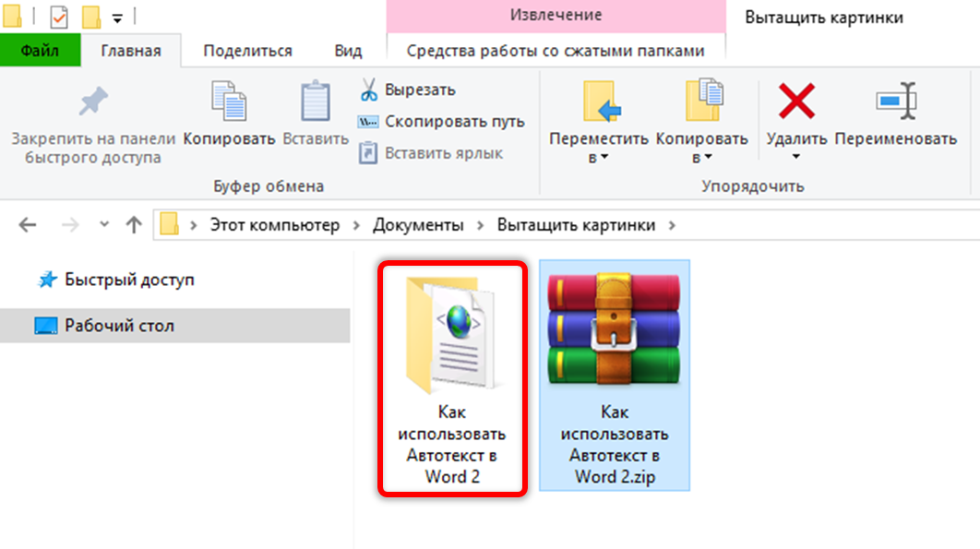Click the Вырезать scissors command
Viewport: 980px width, 549px height.
(407, 90)
